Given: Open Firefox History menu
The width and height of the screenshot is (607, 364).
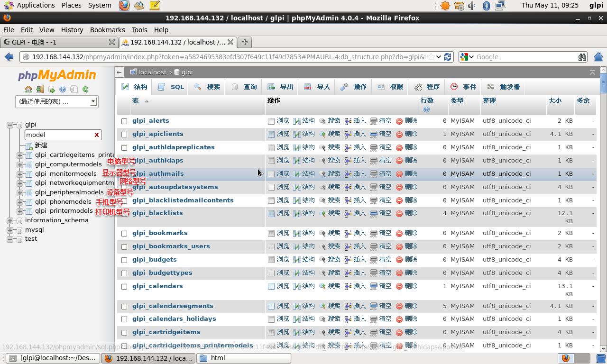Looking at the screenshot, I should coord(72,30).
